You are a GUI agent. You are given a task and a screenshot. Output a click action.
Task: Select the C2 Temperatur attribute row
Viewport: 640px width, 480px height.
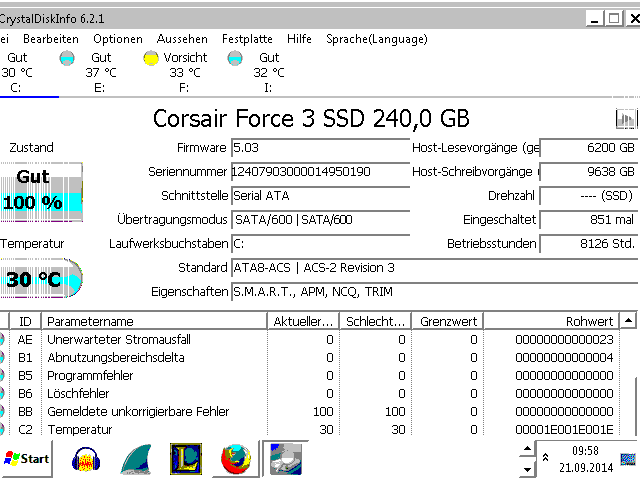(309, 429)
